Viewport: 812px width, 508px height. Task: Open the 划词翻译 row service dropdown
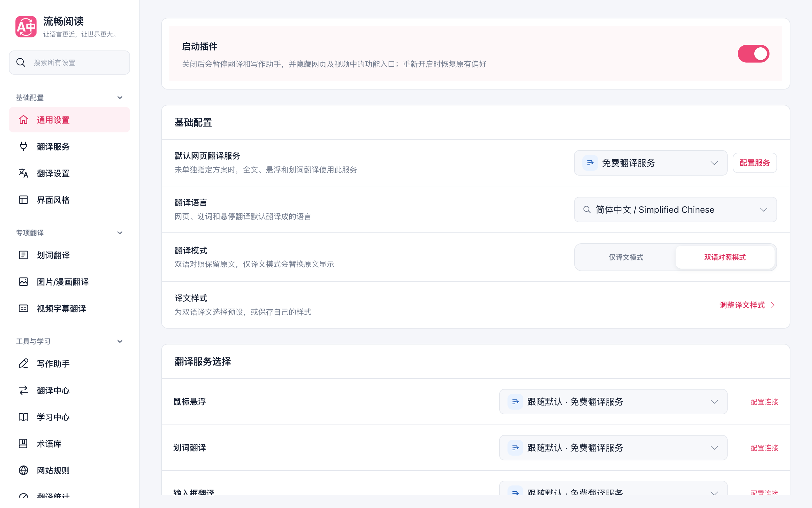[x=613, y=448]
